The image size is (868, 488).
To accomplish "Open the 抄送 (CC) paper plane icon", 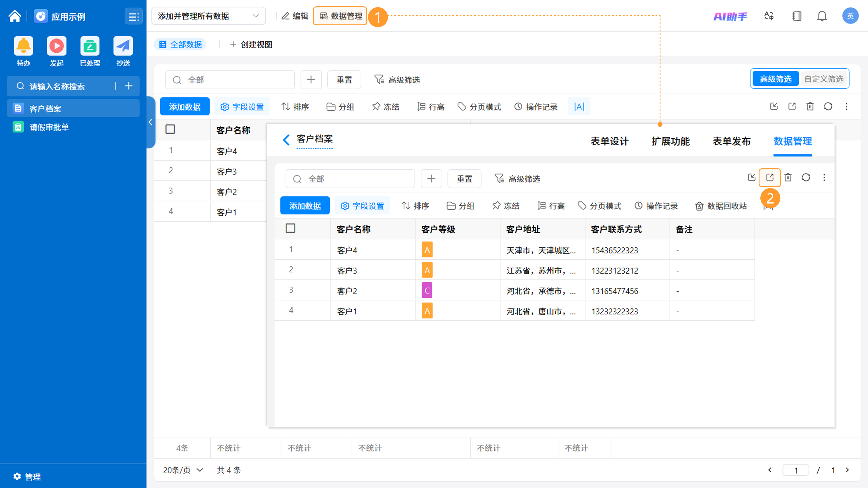I will (123, 46).
